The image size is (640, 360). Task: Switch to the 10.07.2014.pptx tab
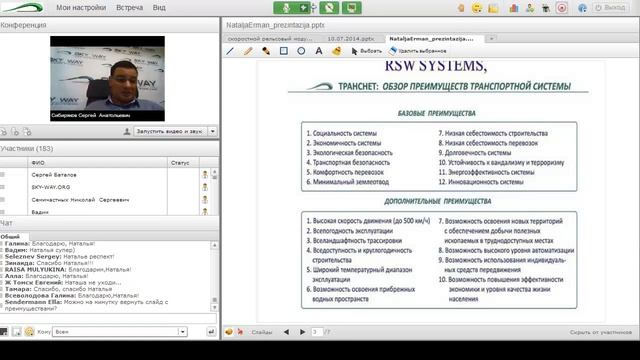[x=351, y=39]
